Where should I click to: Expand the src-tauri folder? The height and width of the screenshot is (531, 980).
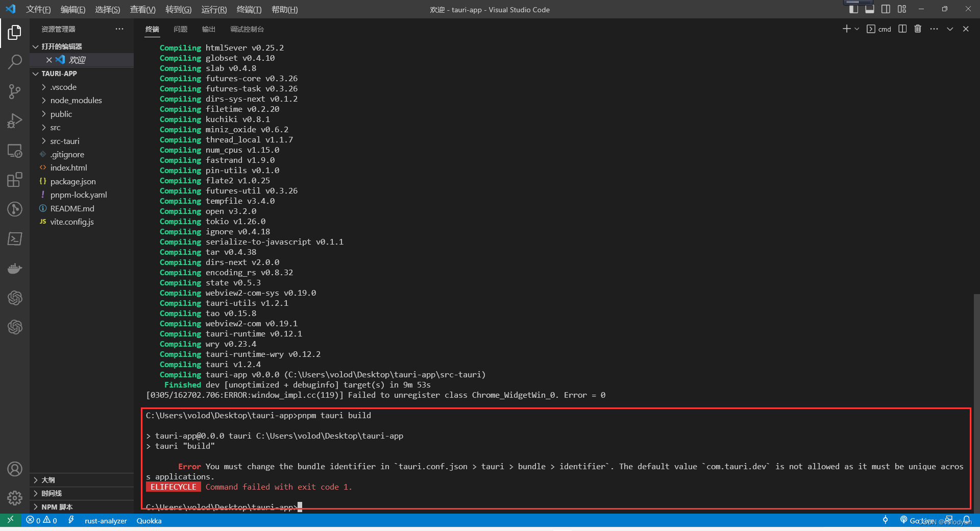click(x=82, y=141)
